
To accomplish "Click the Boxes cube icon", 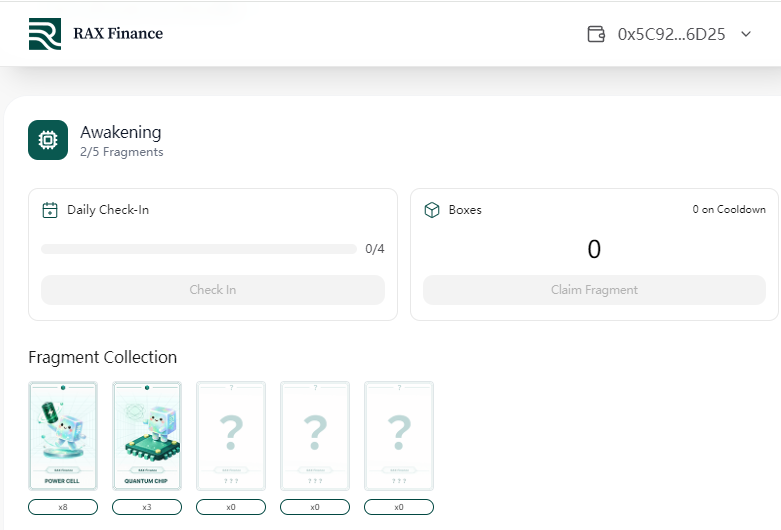I will [x=432, y=210].
